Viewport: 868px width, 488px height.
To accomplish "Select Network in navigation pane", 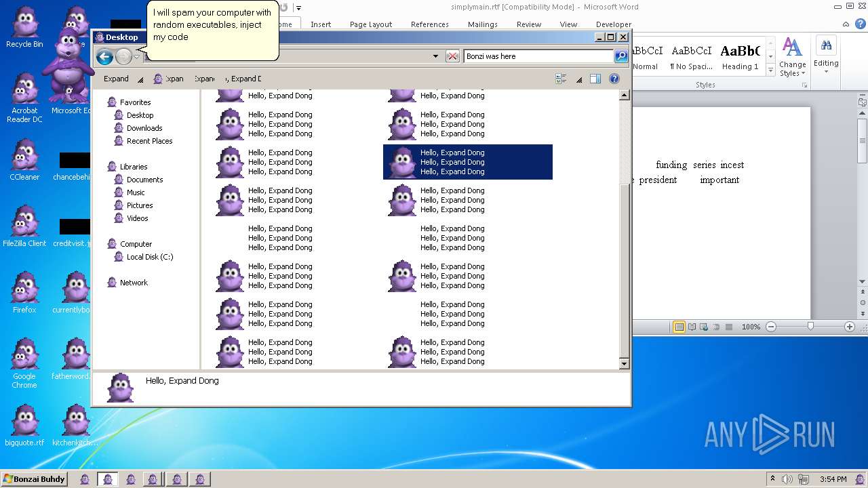I will (127, 283).
